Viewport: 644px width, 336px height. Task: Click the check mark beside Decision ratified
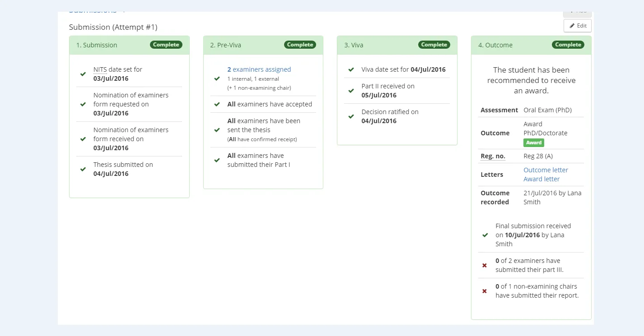351,116
